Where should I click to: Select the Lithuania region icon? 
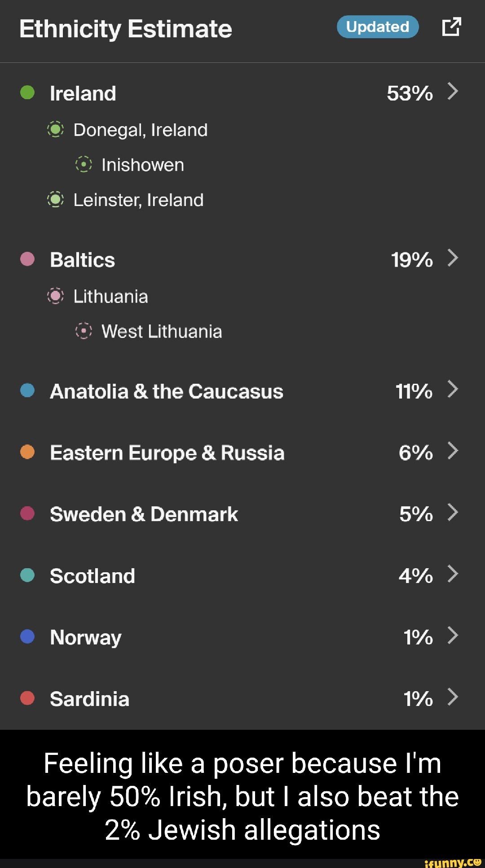56,296
